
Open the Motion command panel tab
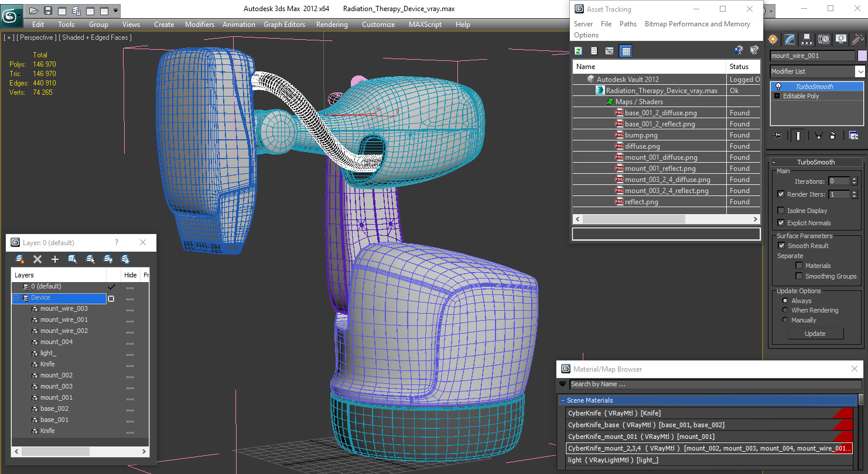(824, 39)
